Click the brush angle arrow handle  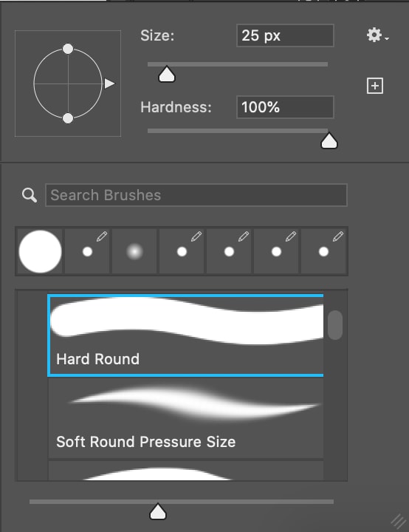point(109,83)
